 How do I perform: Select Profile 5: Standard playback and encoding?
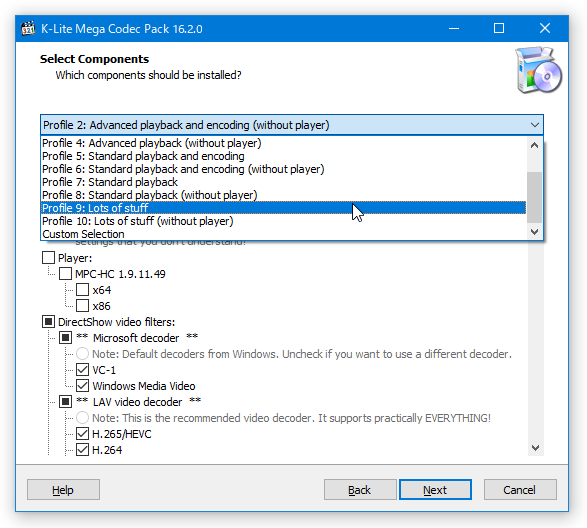tap(283, 156)
